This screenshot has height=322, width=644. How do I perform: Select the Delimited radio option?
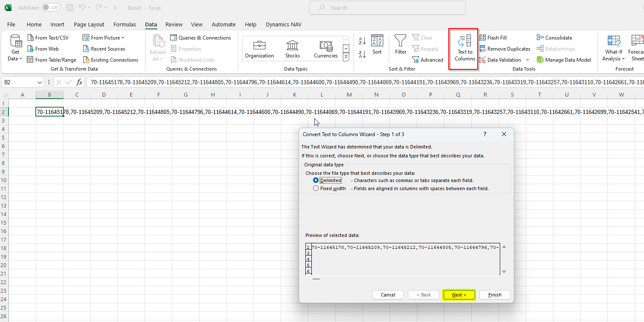pyautogui.click(x=316, y=180)
